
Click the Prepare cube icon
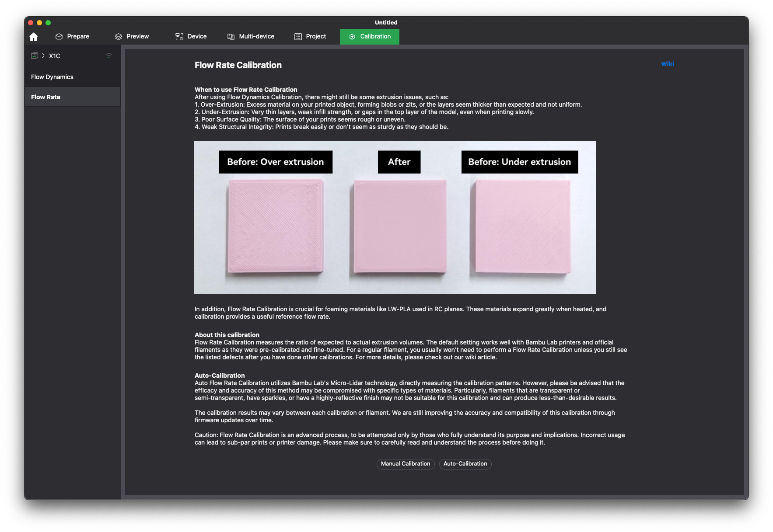(59, 37)
